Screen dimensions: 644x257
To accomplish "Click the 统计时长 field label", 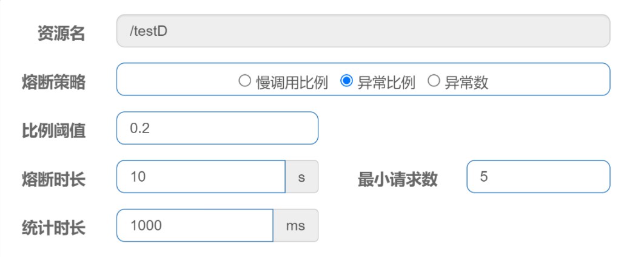I will coord(53,227).
